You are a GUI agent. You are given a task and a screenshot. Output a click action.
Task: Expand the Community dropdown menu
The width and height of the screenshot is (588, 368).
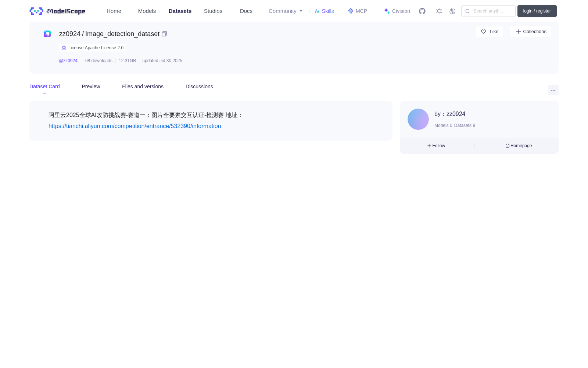(x=286, y=11)
